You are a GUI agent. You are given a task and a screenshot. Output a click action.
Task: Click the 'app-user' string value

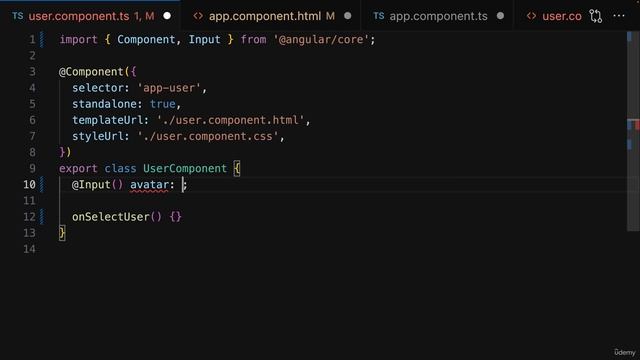pyautogui.click(x=169, y=88)
